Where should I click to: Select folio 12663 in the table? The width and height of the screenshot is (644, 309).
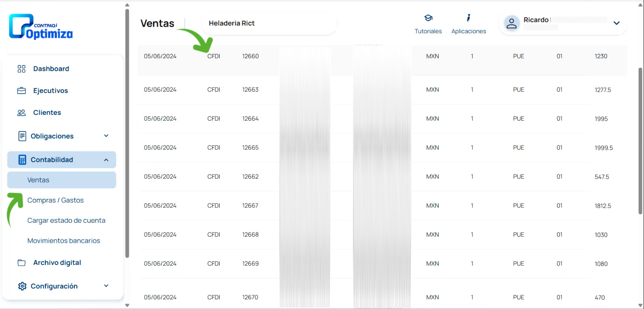251,89
